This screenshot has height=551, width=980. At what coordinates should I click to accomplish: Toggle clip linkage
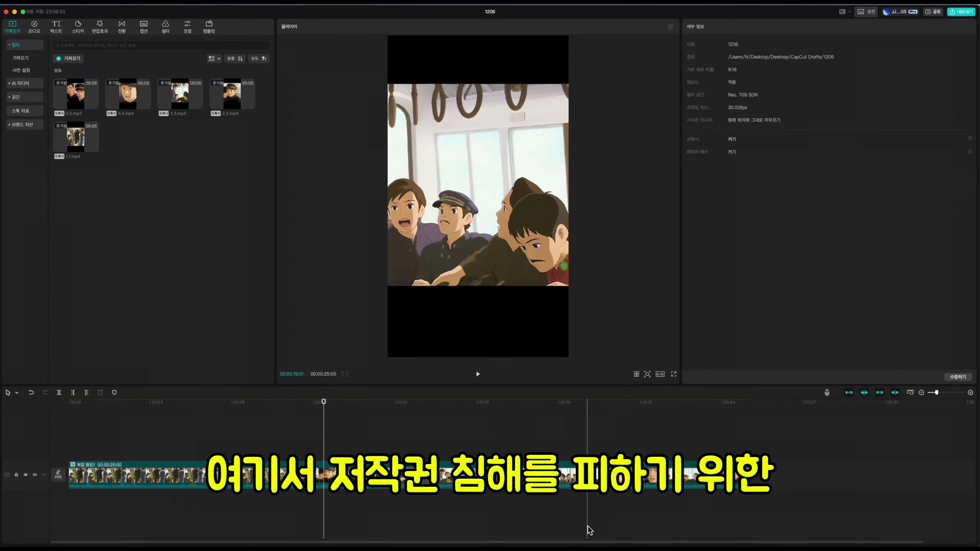coord(879,393)
